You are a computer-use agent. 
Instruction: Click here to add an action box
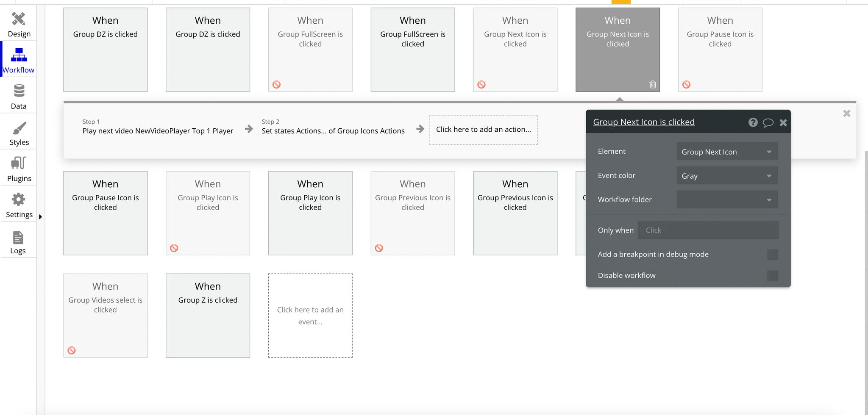tap(484, 130)
